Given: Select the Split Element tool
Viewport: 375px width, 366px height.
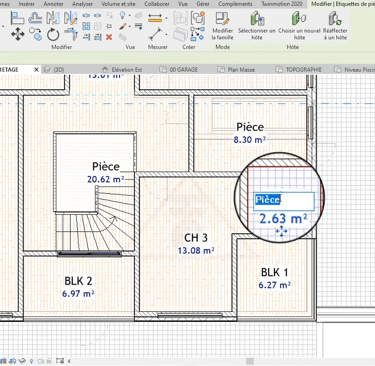Looking at the screenshot, I should pos(86,16).
